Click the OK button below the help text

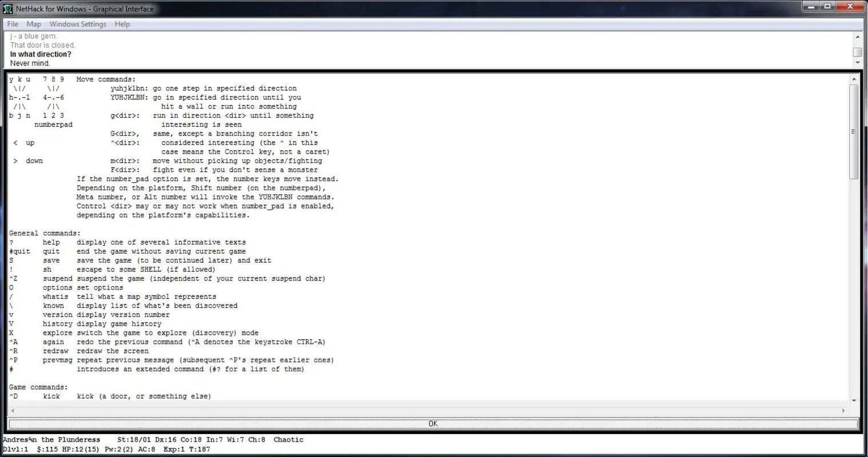[433, 423]
